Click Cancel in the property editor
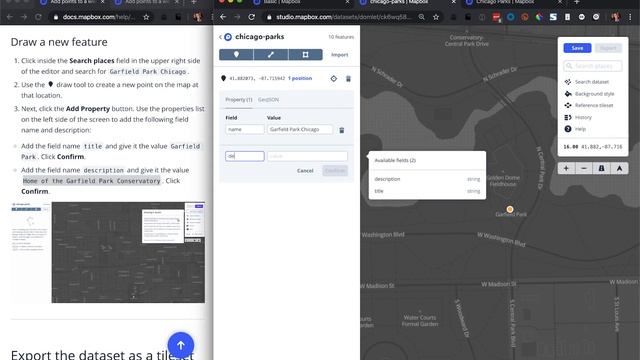 click(305, 171)
